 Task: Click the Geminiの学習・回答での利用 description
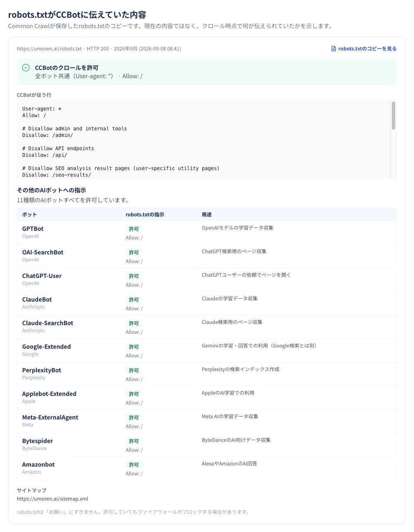tap(260, 346)
